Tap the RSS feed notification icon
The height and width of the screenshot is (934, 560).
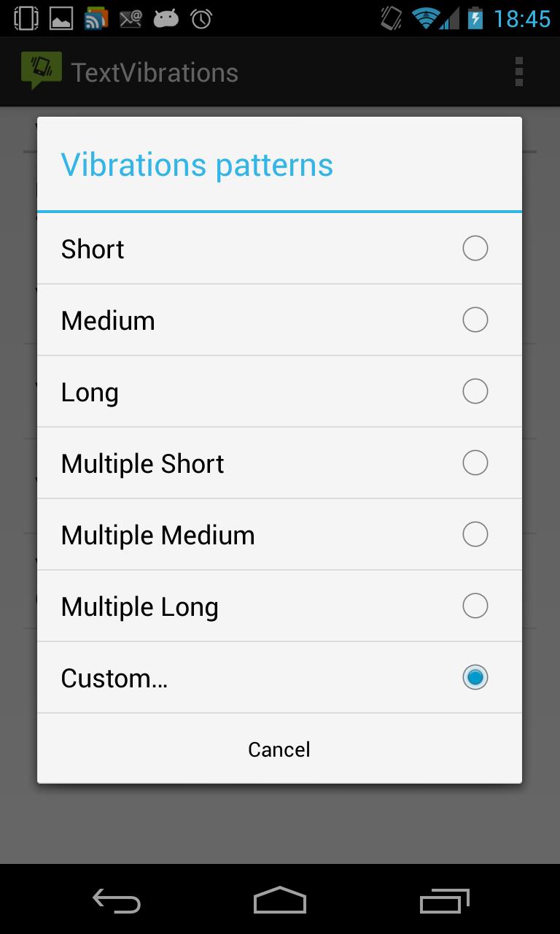point(96,18)
